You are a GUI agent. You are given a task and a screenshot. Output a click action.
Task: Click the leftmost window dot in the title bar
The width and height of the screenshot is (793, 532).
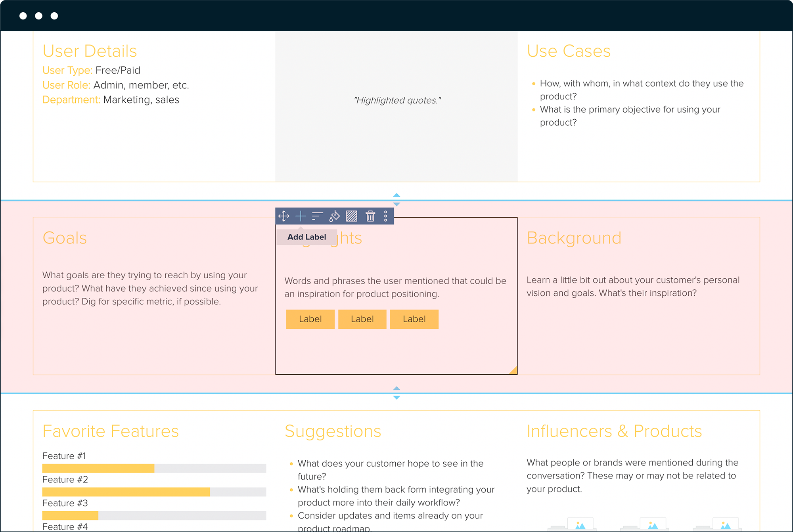[23, 15]
